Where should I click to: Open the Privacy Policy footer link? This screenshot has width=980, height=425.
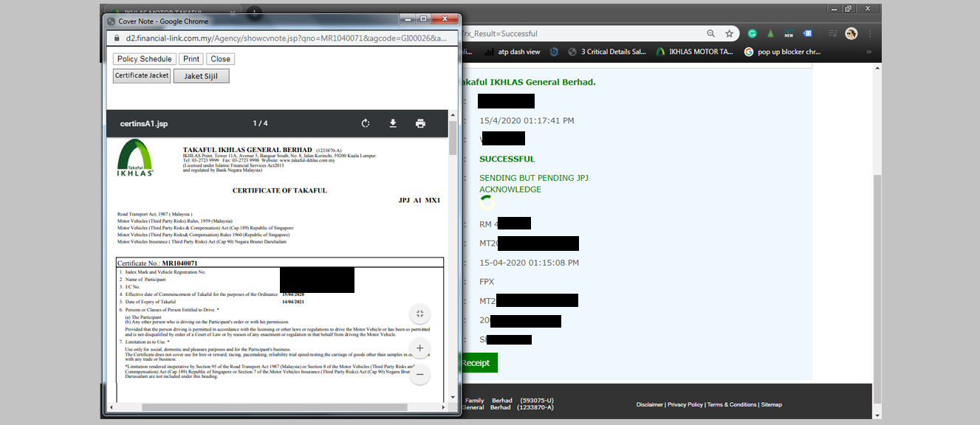pos(685,404)
